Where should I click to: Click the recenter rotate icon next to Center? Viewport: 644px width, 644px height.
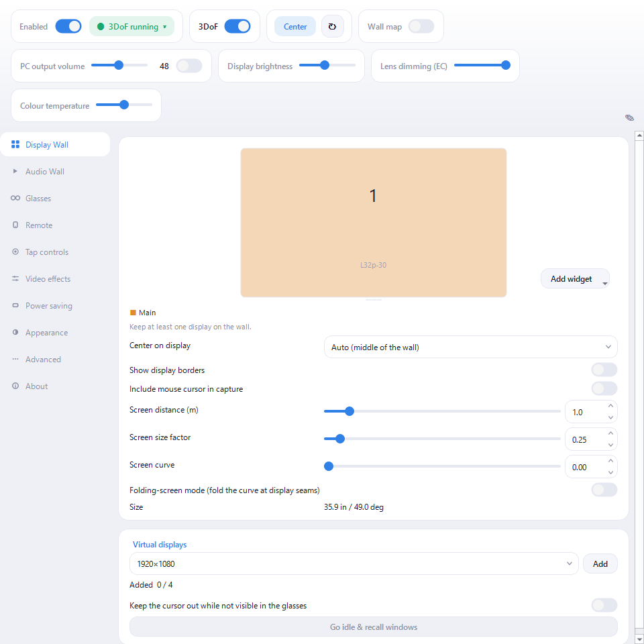[x=332, y=27]
